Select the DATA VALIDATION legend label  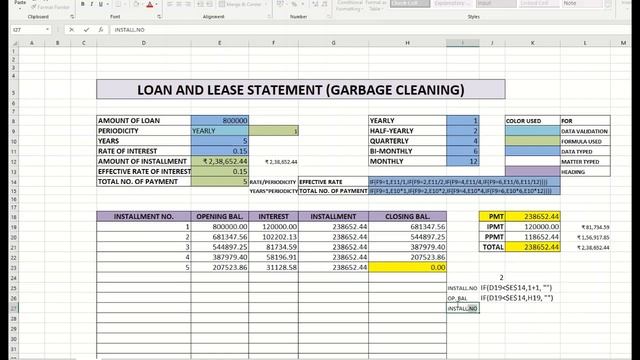point(585,131)
